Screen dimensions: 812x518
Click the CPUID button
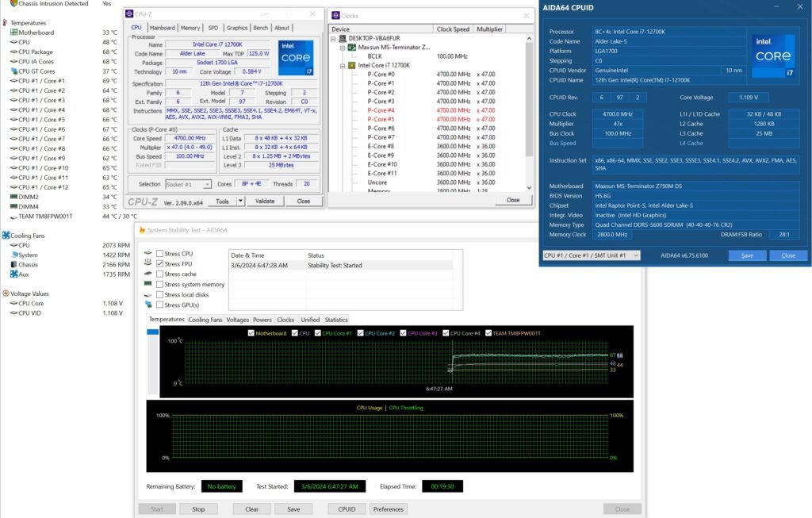point(347,509)
